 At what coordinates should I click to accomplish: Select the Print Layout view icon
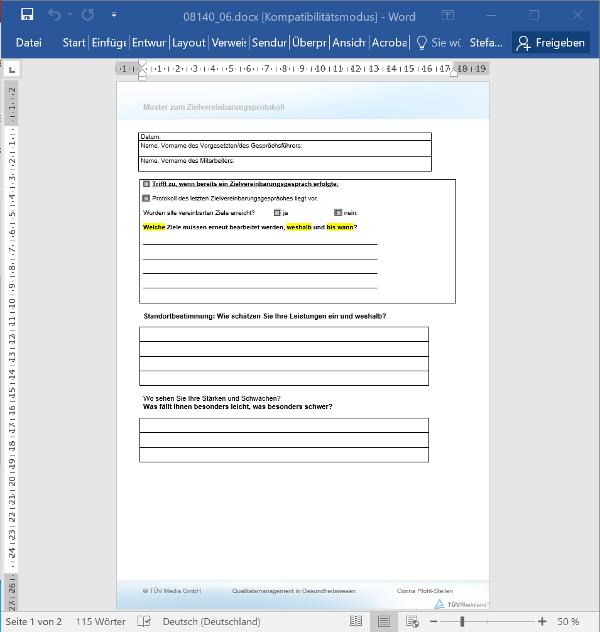coord(383,621)
